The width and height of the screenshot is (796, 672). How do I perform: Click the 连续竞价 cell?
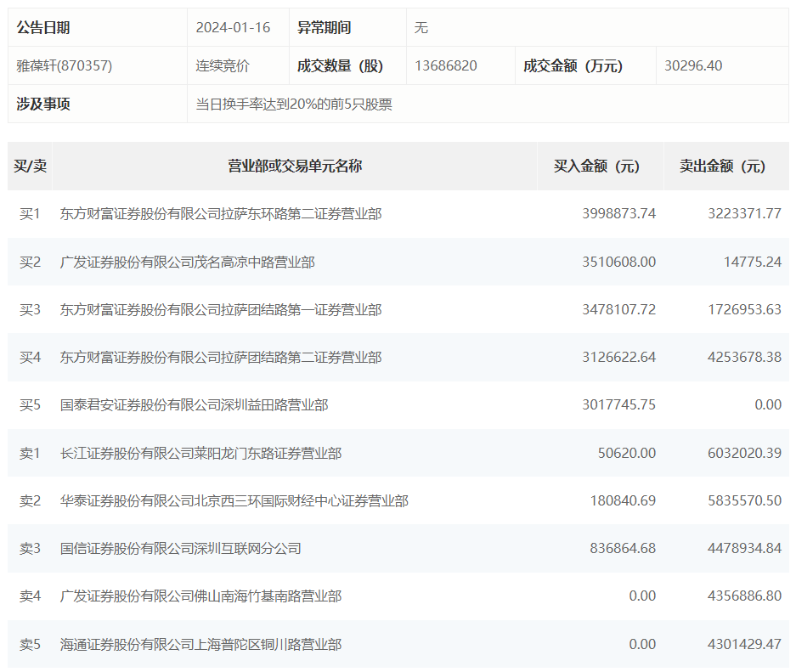pos(223,65)
